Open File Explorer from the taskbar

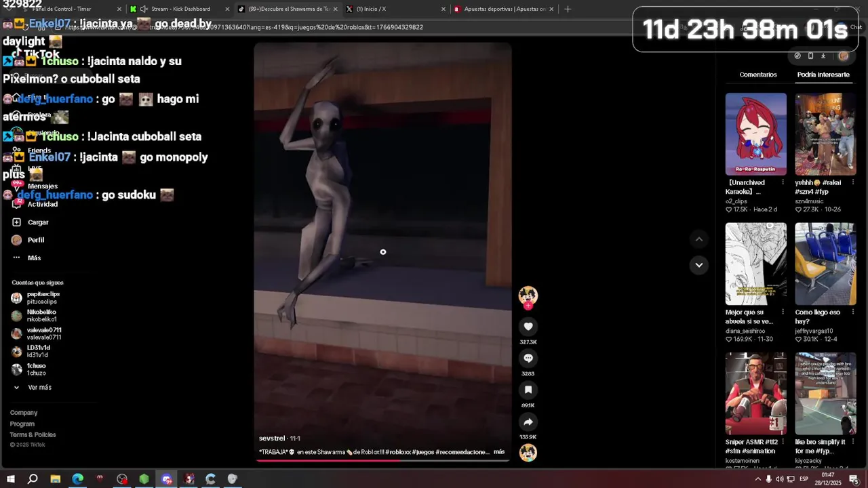[x=56, y=479]
